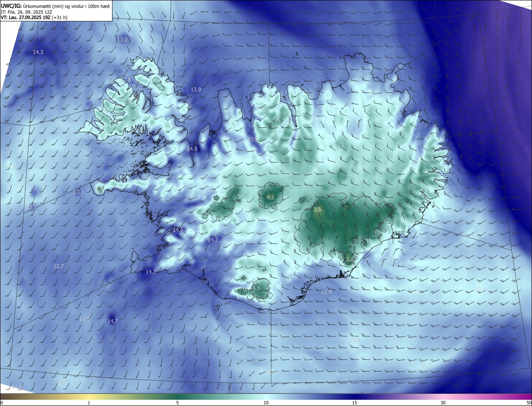This screenshot has width=532, height=406.
Task: Click the VT: Lau. 27.09.2025 19Z line
Action: pyautogui.click(x=34, y=17)
